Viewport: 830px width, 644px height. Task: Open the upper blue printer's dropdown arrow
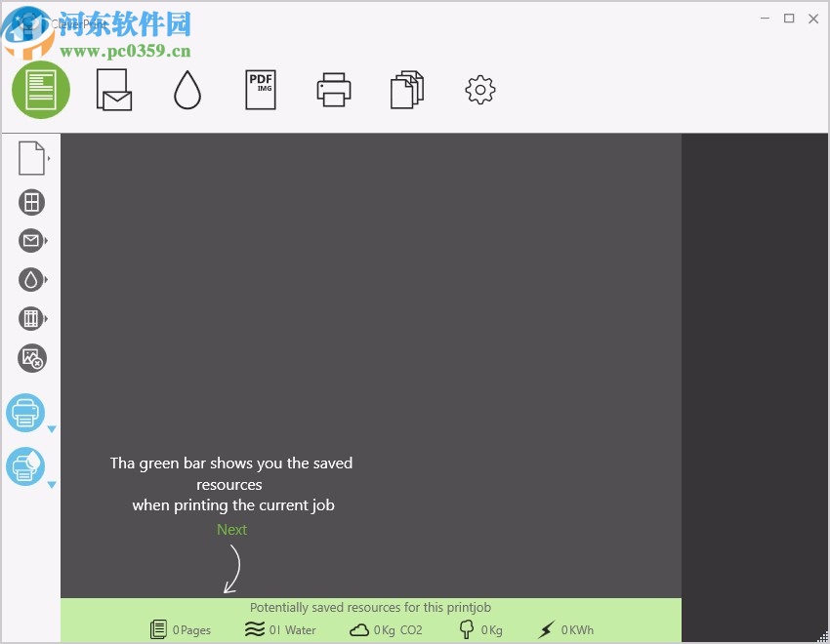52,427
